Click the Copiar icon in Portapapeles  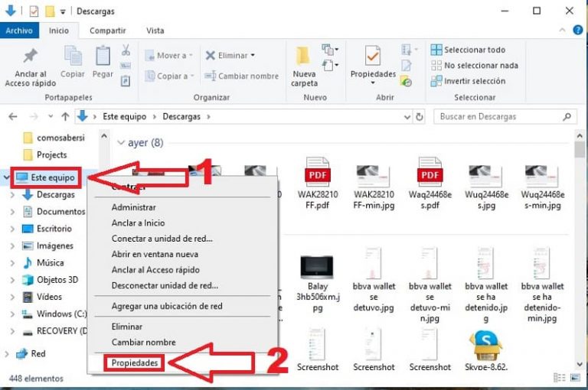(x=73, y=56)
